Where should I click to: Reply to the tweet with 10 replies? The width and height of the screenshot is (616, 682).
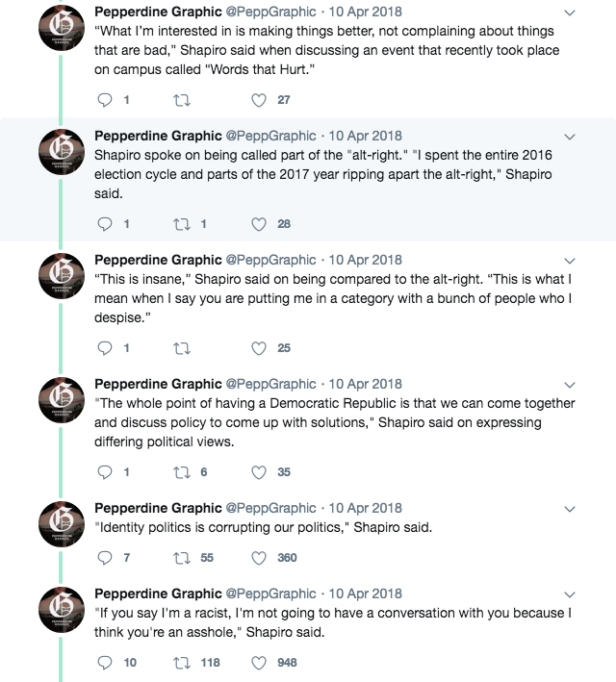point(105,663)
